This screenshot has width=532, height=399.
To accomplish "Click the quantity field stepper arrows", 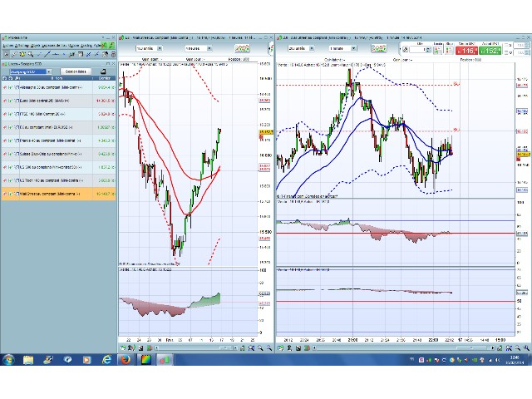I will click(428, 50).
